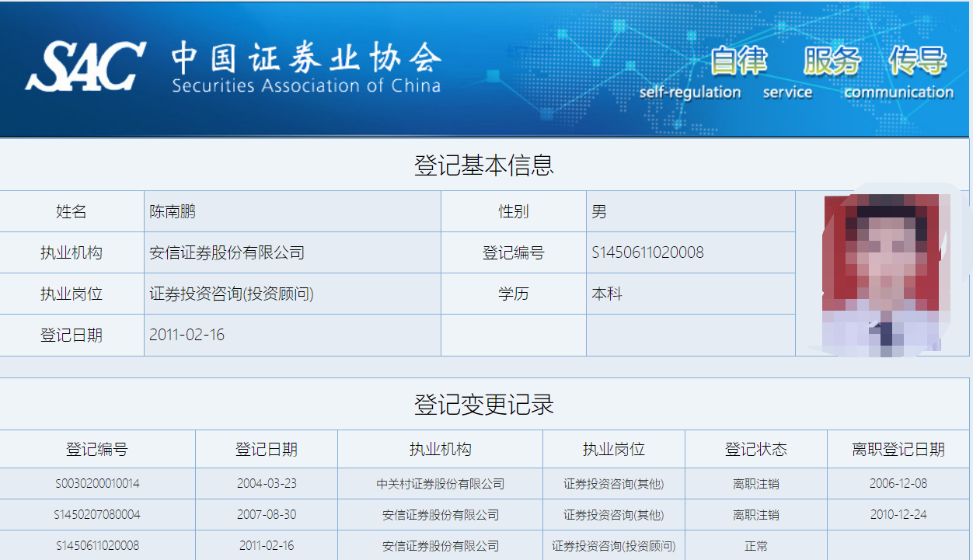
Task: Click the 登记状态 column header
Action: point(756,449)
